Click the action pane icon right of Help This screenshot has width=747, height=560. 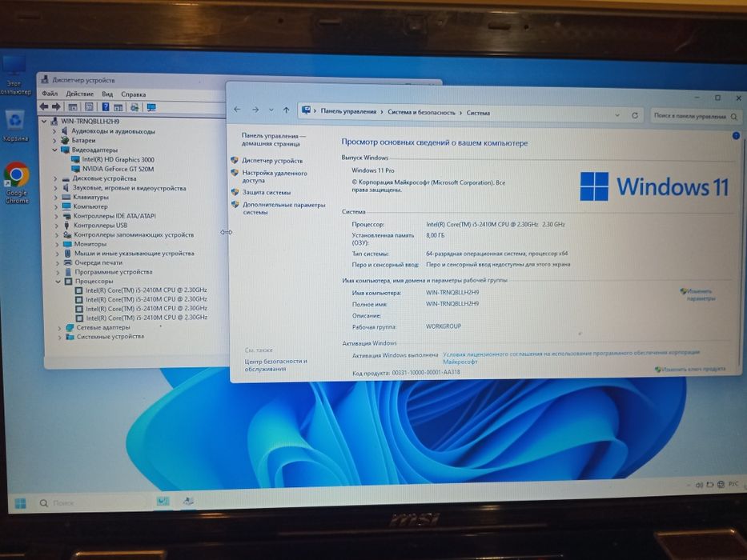(x=118, y=107)
